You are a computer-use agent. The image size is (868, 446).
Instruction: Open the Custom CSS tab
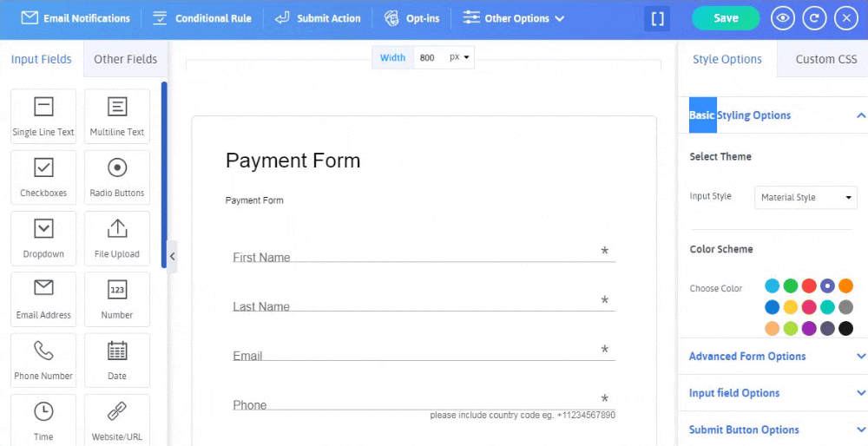click(x=825, y=59)
